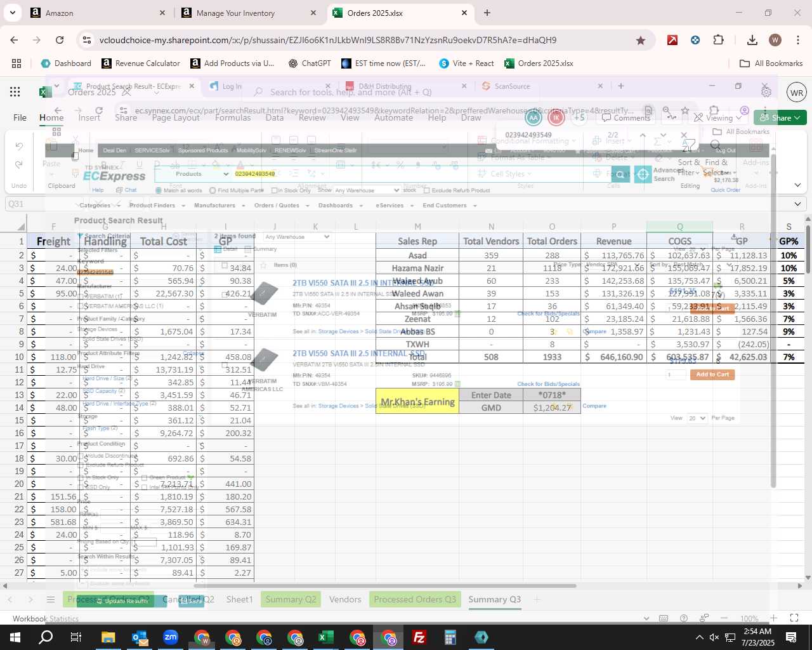Screen dimensions: 812x650
Task: Open the Vendors sheet tab
Action: point(345,599)
